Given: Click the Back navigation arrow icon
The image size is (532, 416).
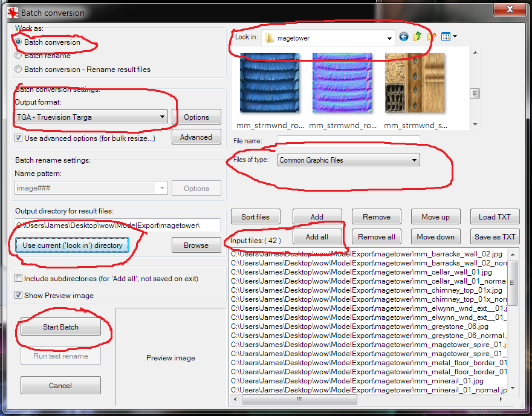Looking at the screenshot, I should pyautogui.click(x=404, y=37).
